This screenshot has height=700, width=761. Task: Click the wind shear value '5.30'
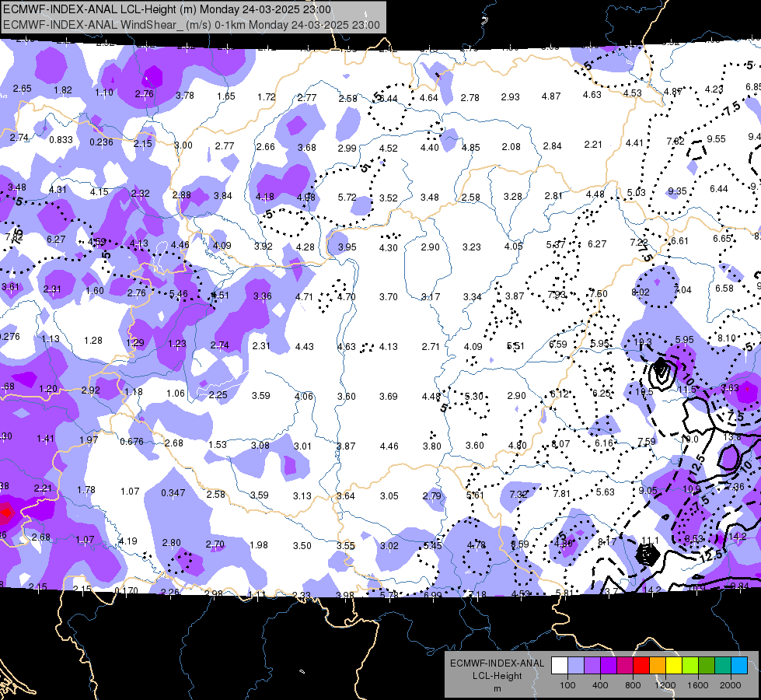473,397
